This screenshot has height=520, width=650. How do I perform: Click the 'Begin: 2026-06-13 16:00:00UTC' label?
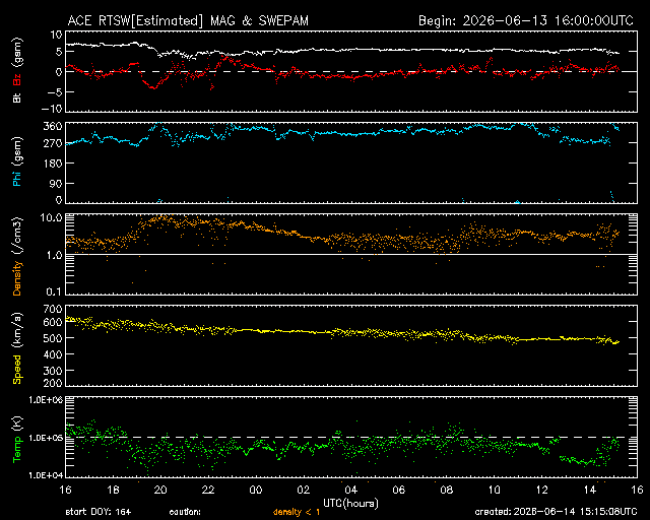(x=526, y=21)
